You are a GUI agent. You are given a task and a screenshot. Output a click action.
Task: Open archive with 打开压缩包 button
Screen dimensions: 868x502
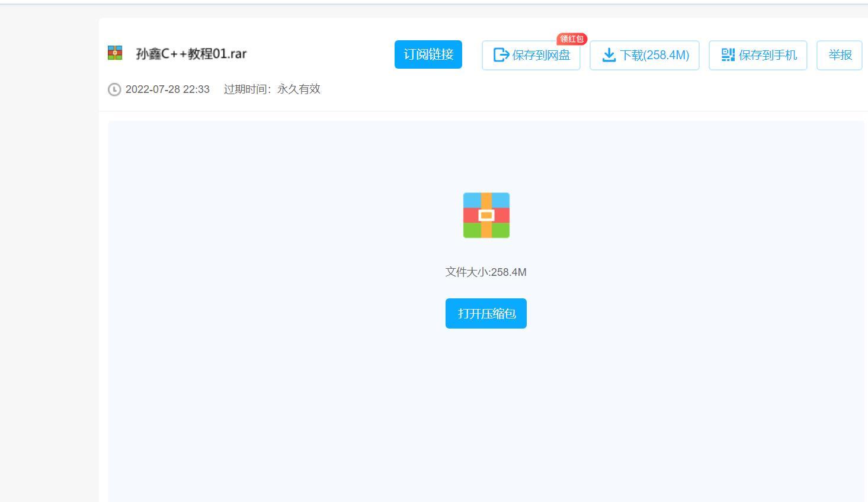[x=486, y=313]
